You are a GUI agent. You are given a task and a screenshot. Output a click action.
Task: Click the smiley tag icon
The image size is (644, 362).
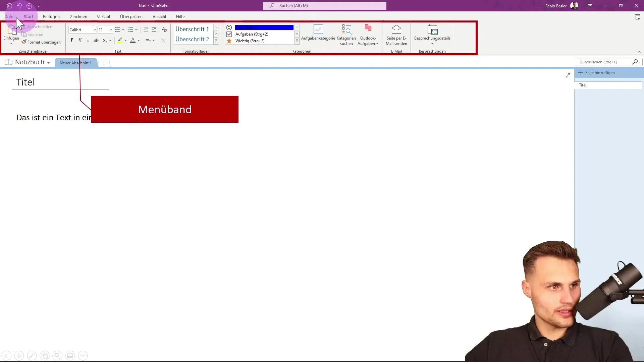tap(229, 27)
